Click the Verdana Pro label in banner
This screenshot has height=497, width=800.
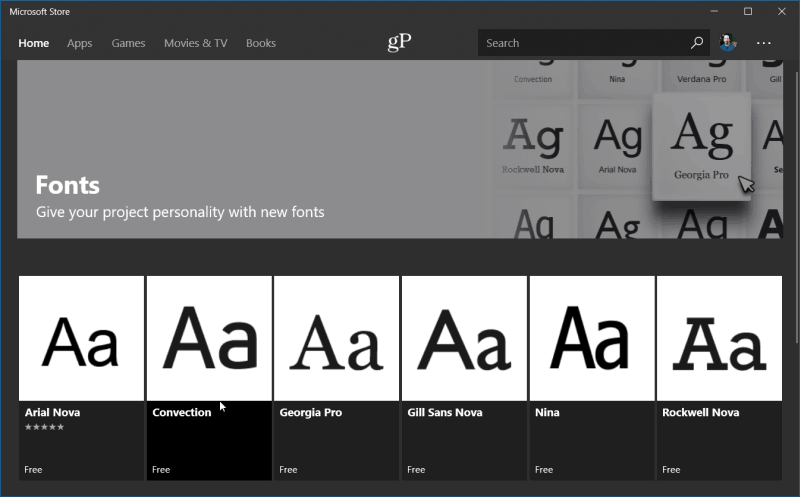point(702,79)
